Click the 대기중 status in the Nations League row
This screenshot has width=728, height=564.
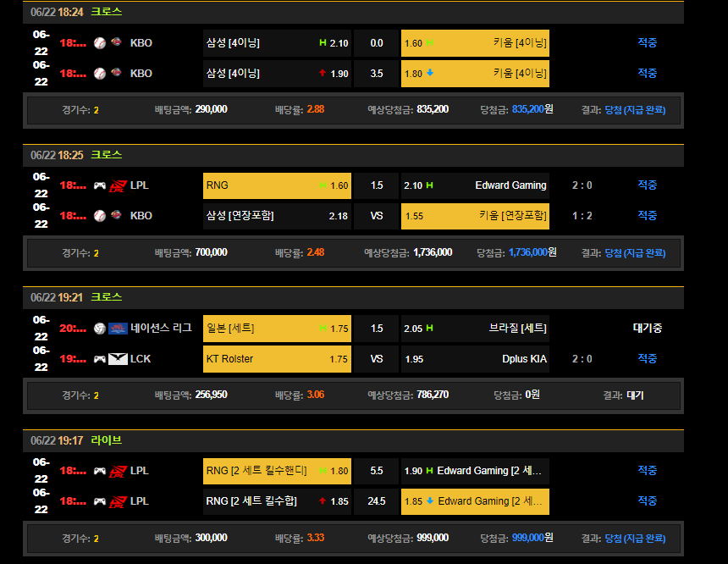coord(647,329)
